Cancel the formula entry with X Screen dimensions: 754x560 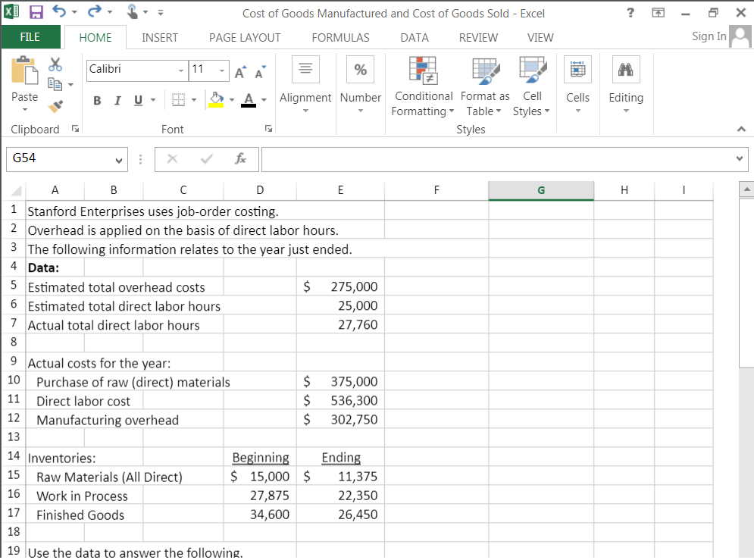coord(172,158)
